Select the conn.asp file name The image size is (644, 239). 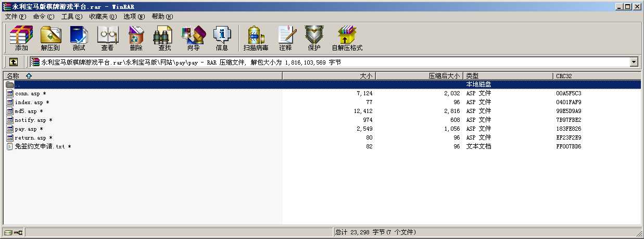(x=30, y=94)
